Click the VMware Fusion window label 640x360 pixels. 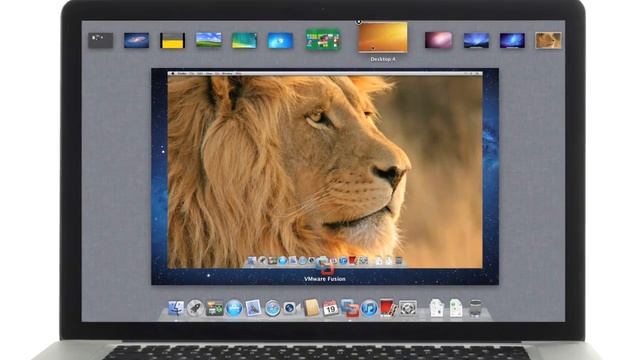pyautogui.click(x=325, y=279)
